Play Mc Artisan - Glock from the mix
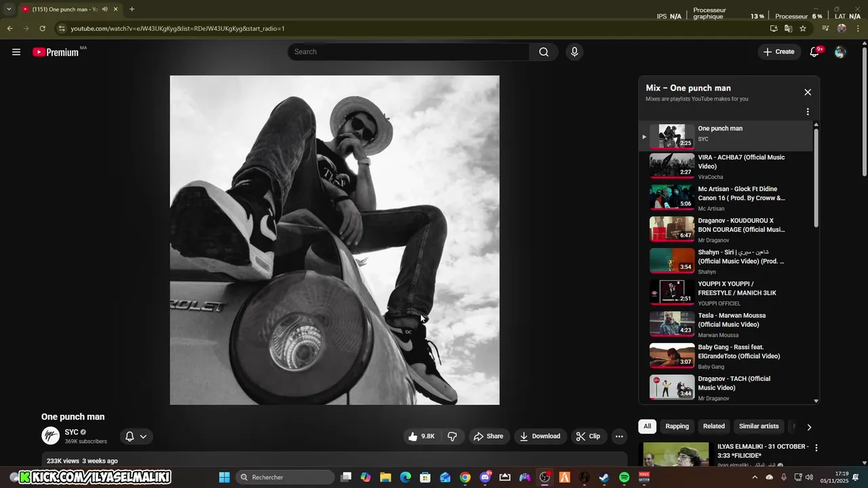This screenshot has height=488, width=868. tap(726, 198)
